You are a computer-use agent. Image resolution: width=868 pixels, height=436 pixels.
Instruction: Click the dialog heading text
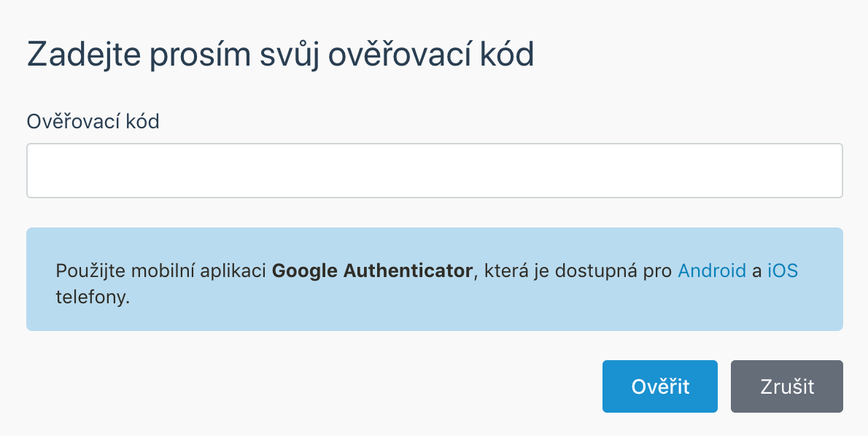(281, 54)
